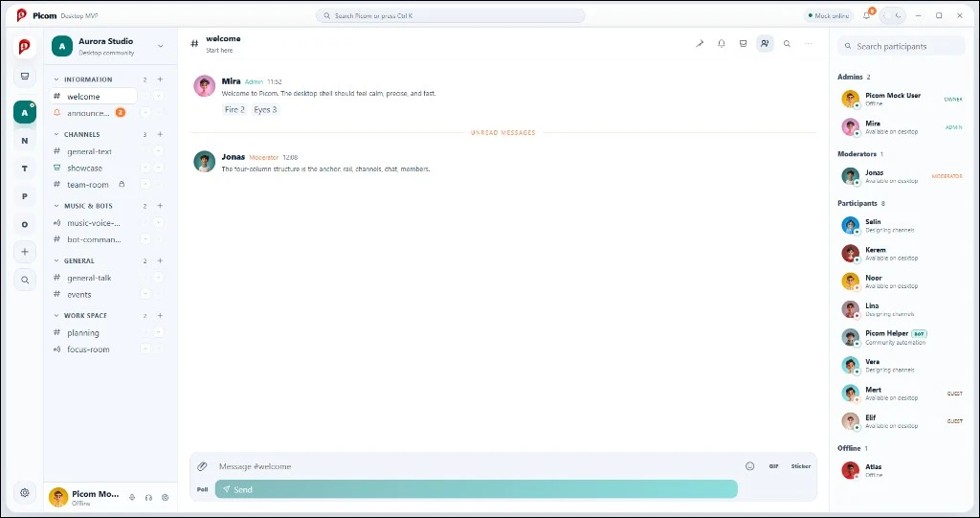Add a channel to the INFORMATION category
The height and width of the screenshot is (518, 980).
point(160,79)
